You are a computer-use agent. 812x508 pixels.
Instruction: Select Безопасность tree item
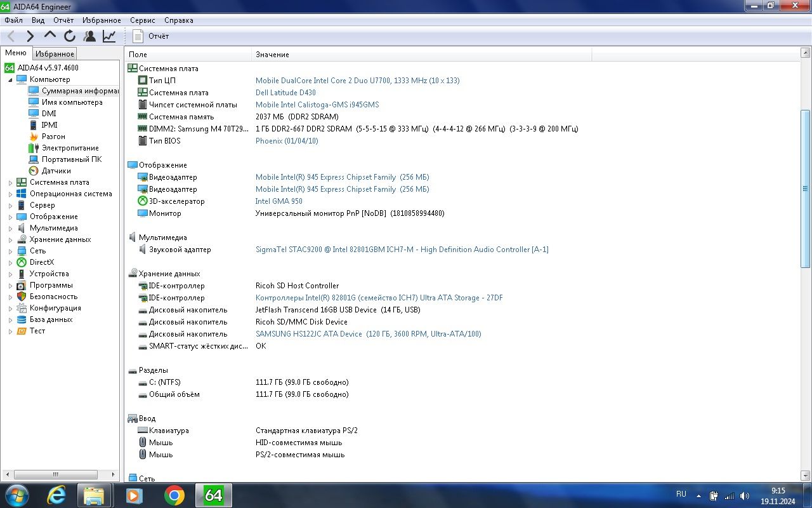coord(53,297)
